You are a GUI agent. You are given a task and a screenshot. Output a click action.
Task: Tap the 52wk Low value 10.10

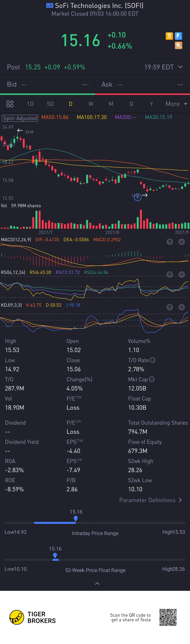point(135,489)
